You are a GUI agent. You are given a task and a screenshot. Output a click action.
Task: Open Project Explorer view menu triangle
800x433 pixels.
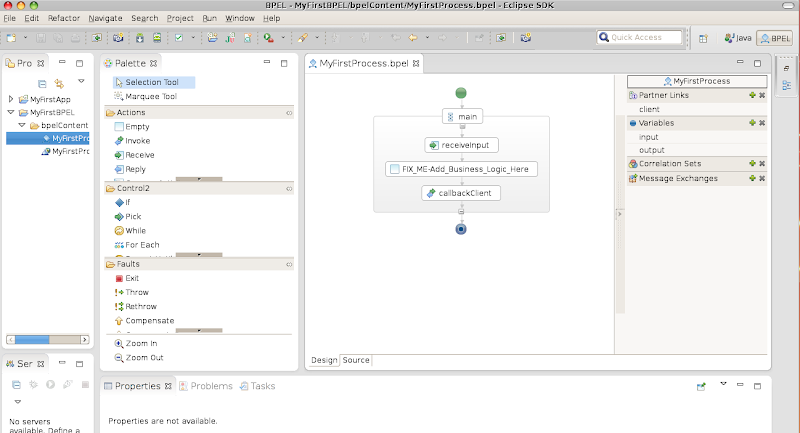tap(81, 81)
